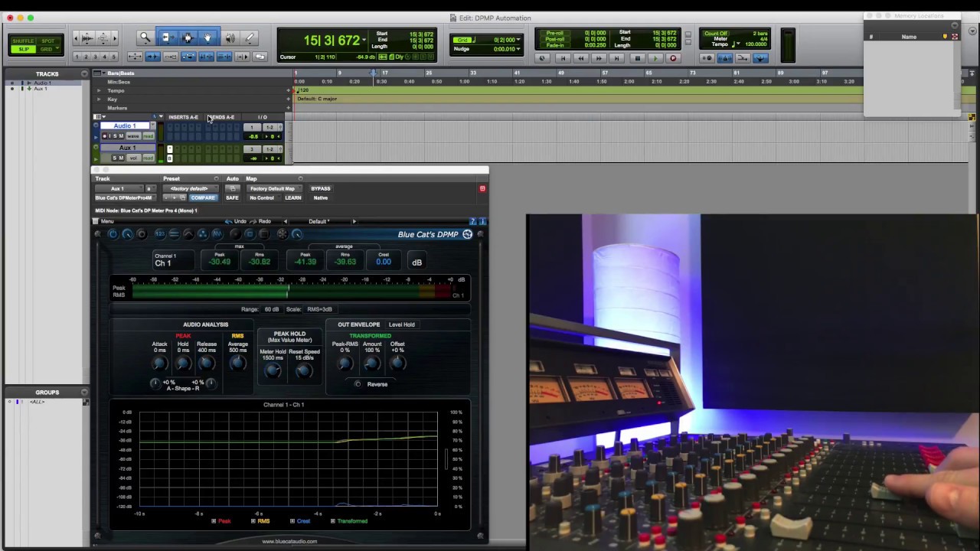The height and width of the screenshot is (551, 980).
Task: Click the Fast Forward transport button
Action: click(x=599, y=58)
